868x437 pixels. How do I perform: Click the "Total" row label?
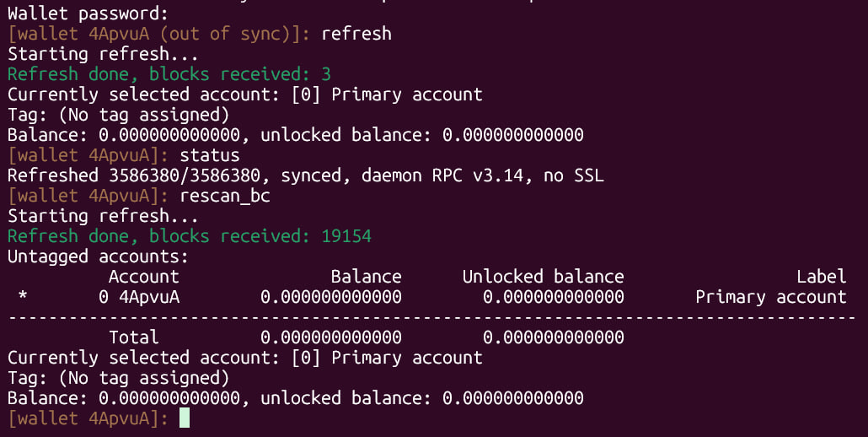point(133,337)
